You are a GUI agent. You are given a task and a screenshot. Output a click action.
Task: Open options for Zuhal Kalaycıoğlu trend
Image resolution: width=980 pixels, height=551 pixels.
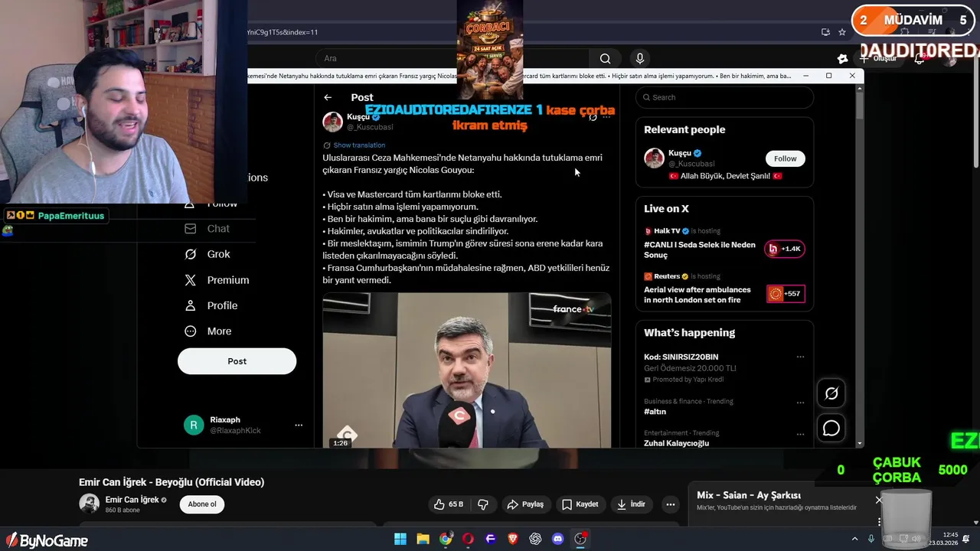coord(800,434)
